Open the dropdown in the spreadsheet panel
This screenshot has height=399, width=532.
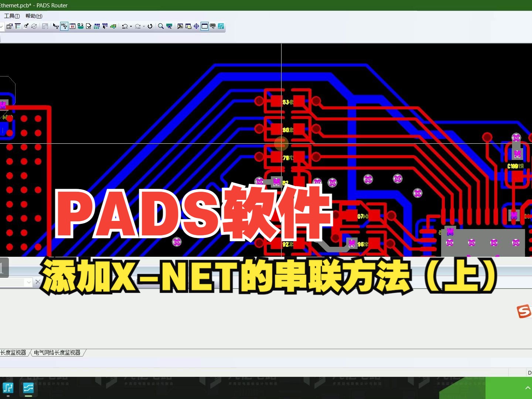[29, 282]
